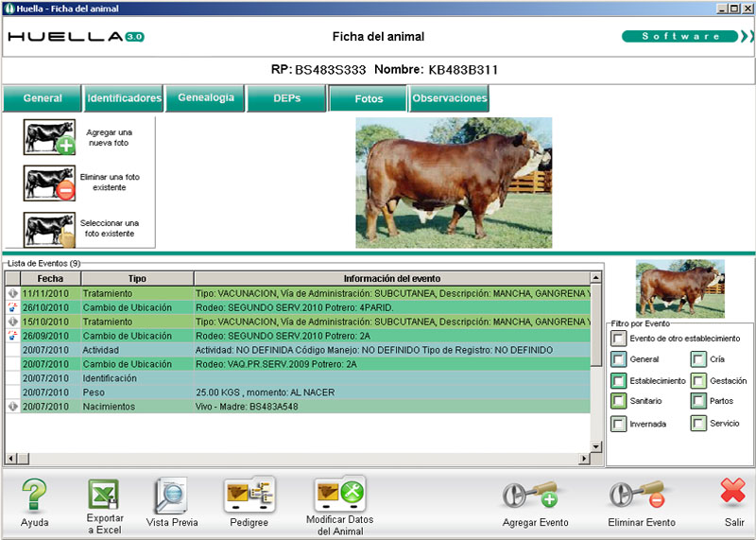Click Modificar Datos del Animal icon
756x540 pixels.
(340, 495)
